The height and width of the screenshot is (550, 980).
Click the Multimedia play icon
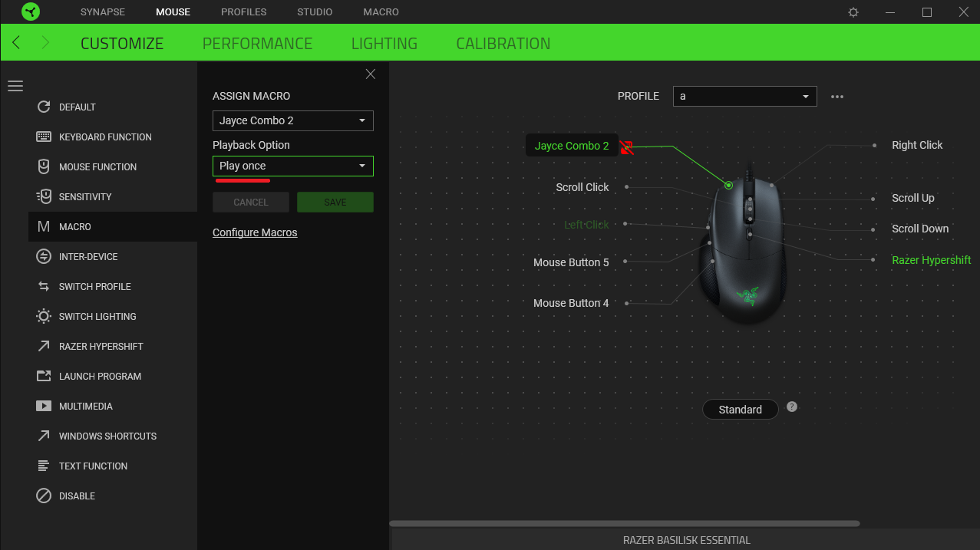pyautogui.click(x=44, y=406)
